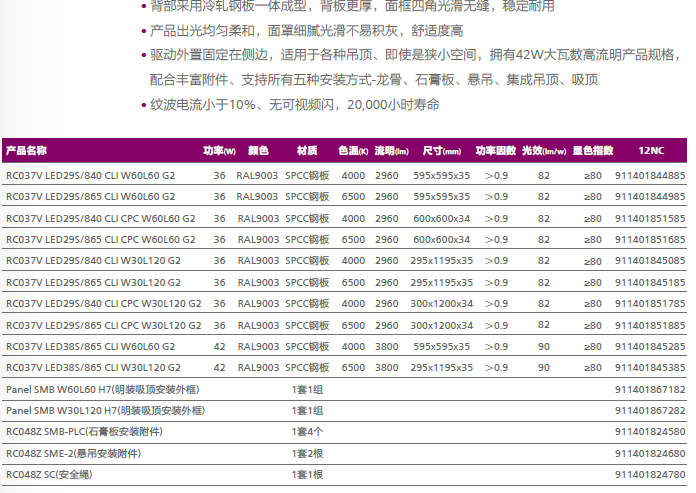Select product RC037V LED29S/865 CLI CPC W60L60 G2
The height and width of the screenshot is (493, 696).
pyautogui.click(x=100, y=239)
